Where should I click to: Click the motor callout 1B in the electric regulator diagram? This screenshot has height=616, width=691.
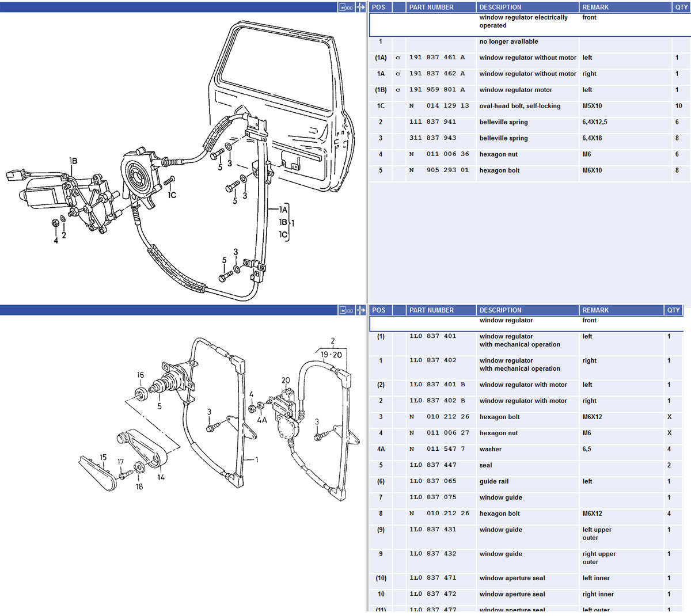point(73,161)
